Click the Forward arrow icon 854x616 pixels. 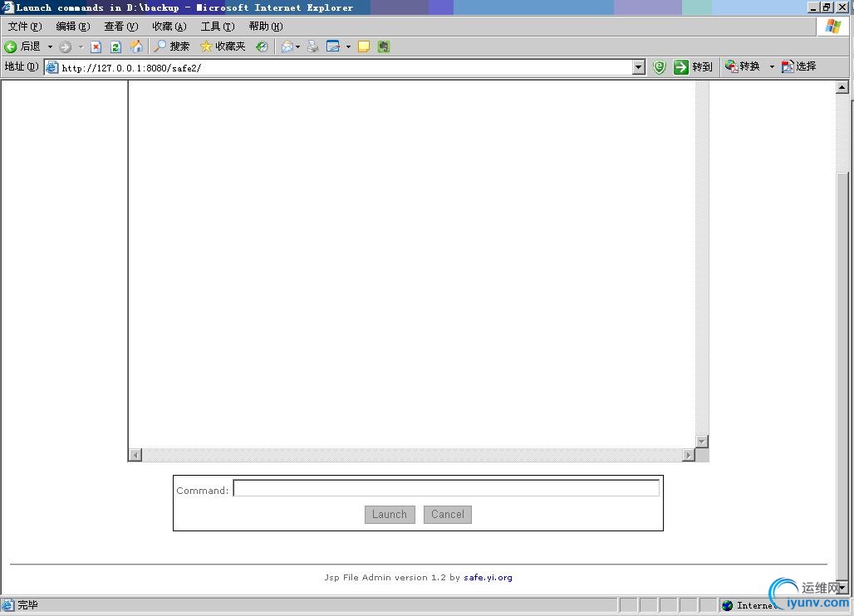pyautogui.click(x=66, y=46)
